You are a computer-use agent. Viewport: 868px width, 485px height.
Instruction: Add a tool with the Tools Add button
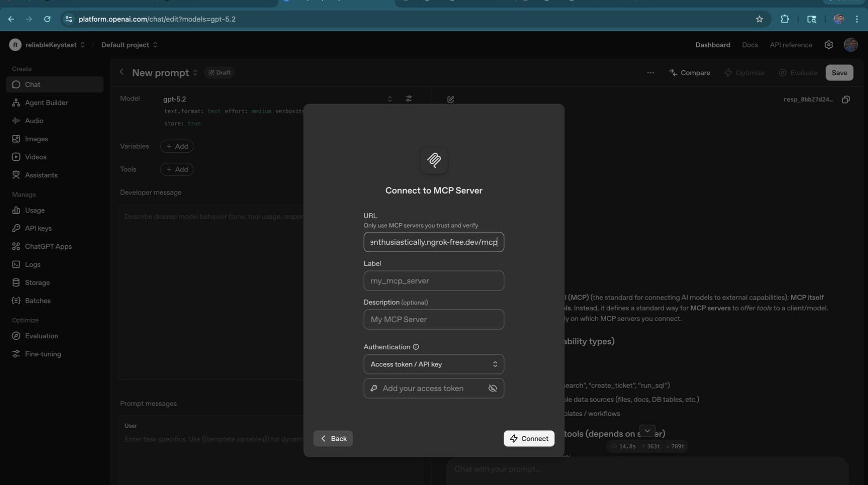[x=177, y=169]
